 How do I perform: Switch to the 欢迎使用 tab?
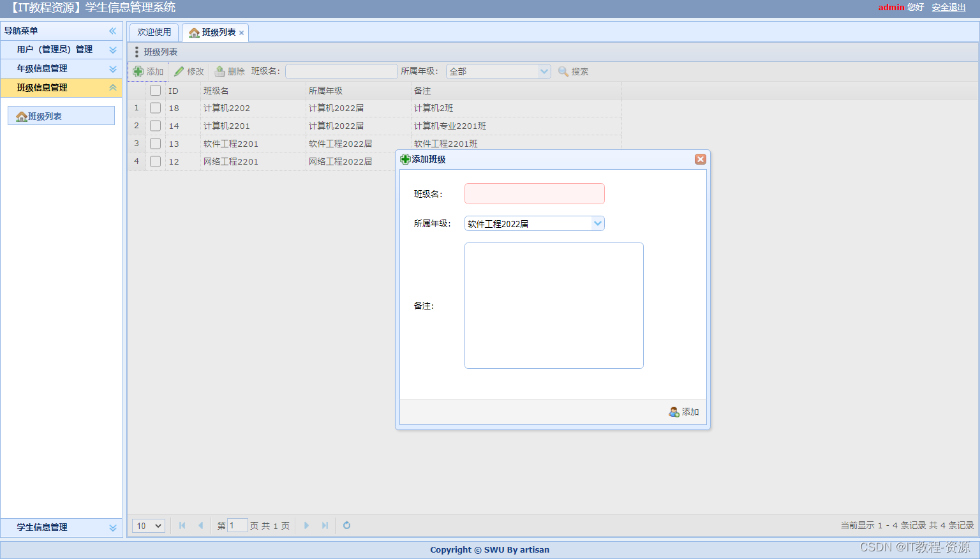[154, 32]
